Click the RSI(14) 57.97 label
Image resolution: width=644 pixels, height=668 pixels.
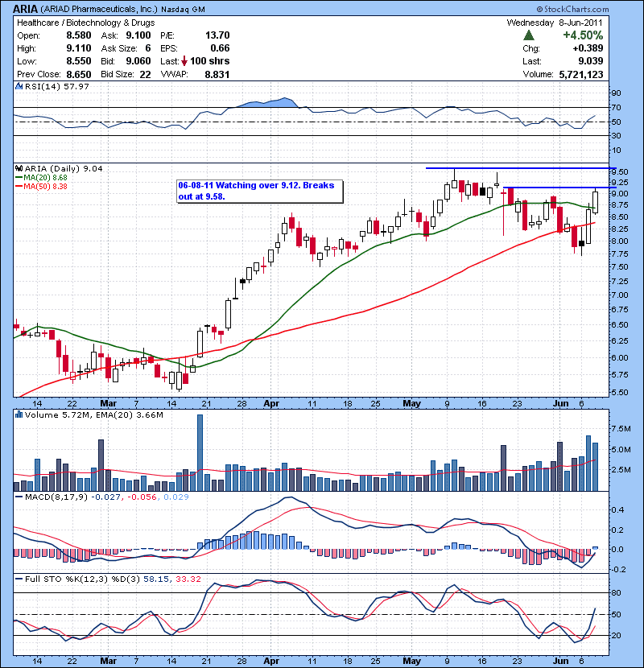[56, 86]
